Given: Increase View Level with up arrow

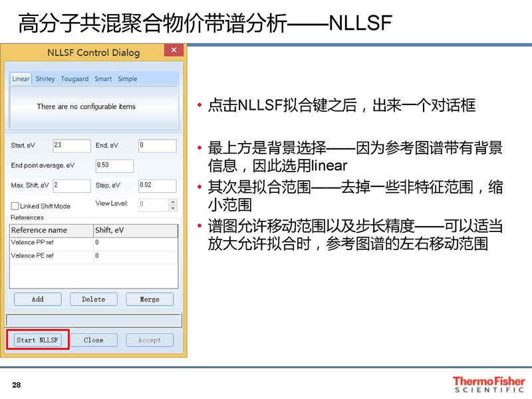Looking at the screenshot, I should pos(173,201).
